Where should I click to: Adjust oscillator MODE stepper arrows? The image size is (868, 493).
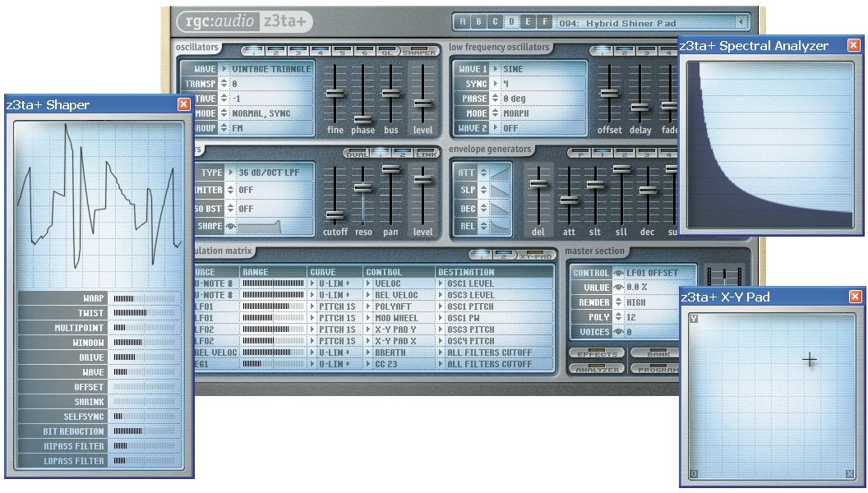224,113
